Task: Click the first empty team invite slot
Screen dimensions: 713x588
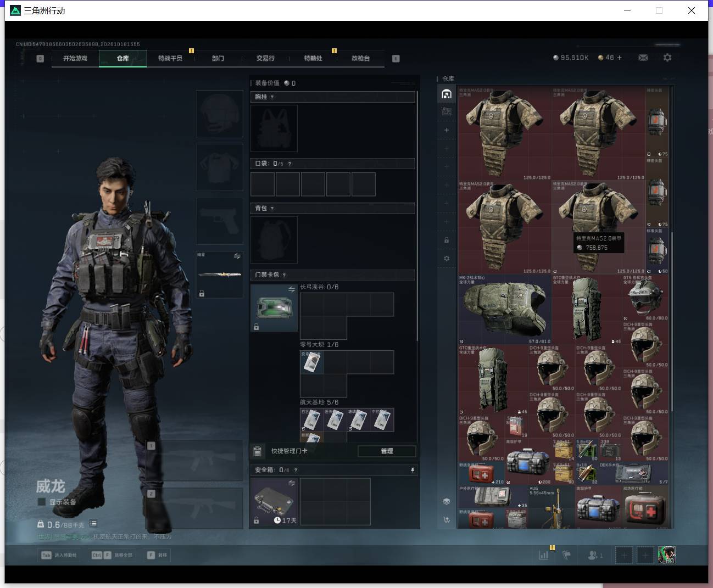Action: pos(623,555)
